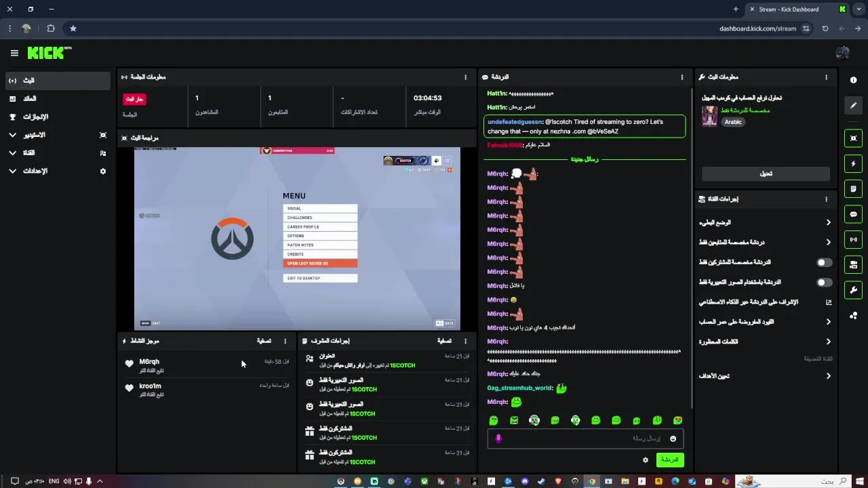The width and height of the screenshot is (868, 488).
Task: Expand the slow mode option chevron
Action: (828, 222)
